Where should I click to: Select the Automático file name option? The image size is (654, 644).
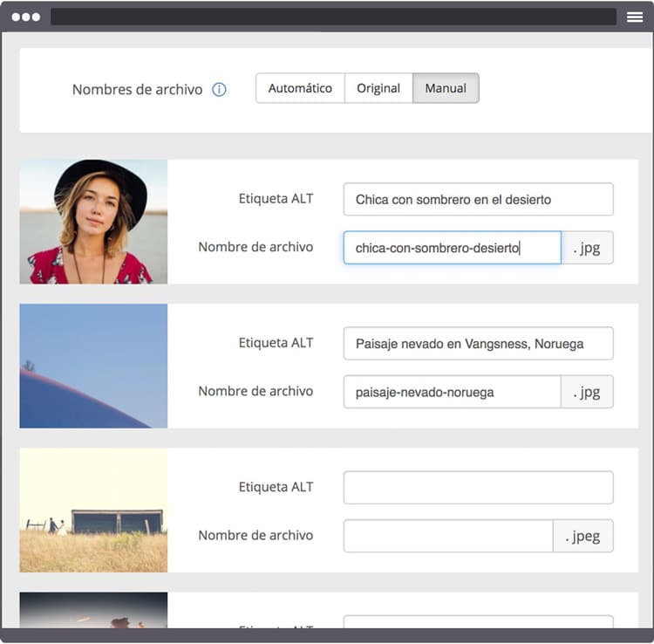[x=300, y=88]
